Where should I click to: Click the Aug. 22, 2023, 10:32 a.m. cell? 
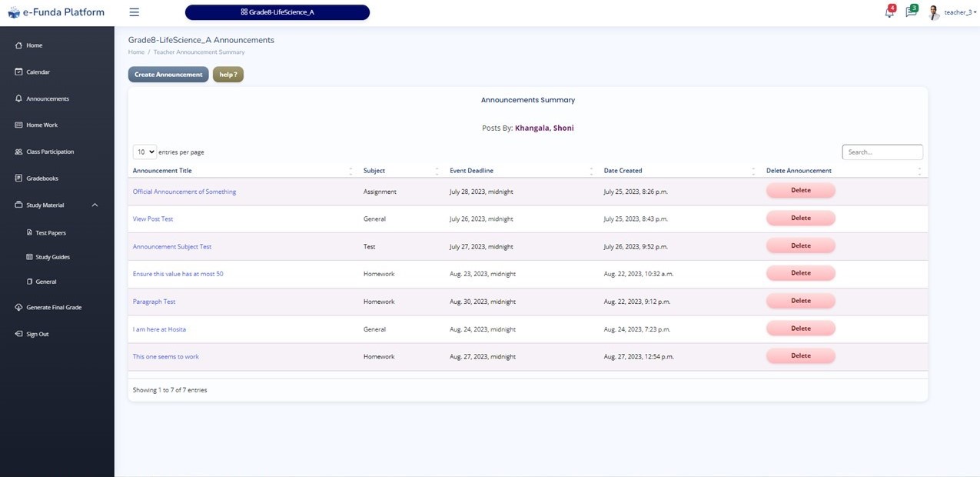point(639,274)
